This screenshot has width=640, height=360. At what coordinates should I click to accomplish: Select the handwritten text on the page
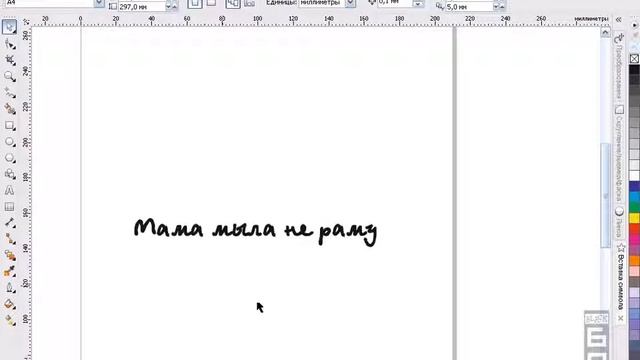click(256, 231)
